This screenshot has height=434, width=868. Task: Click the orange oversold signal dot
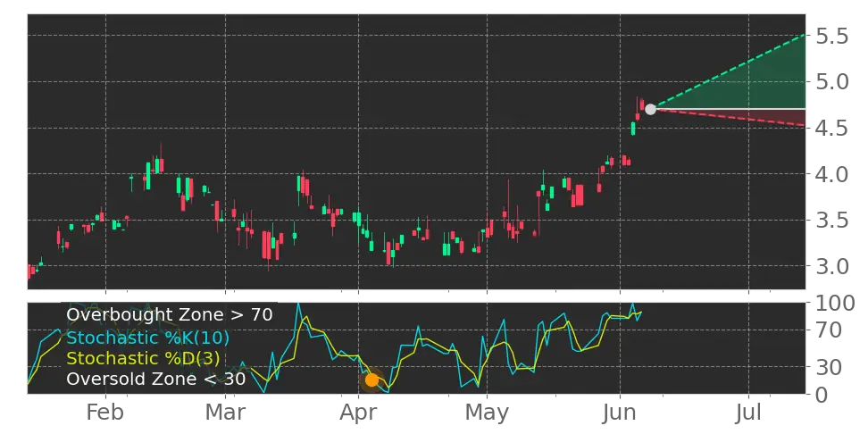[x=371, y=380]
